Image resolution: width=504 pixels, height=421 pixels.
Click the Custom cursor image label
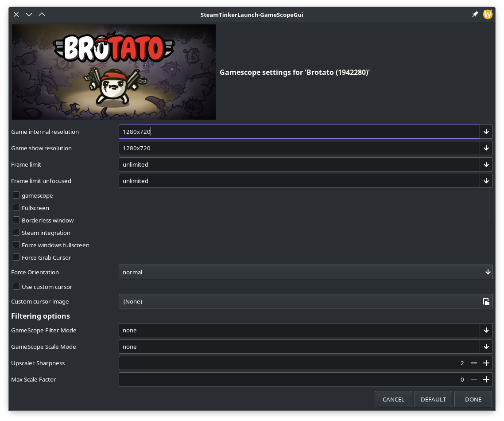coord(40,301)
